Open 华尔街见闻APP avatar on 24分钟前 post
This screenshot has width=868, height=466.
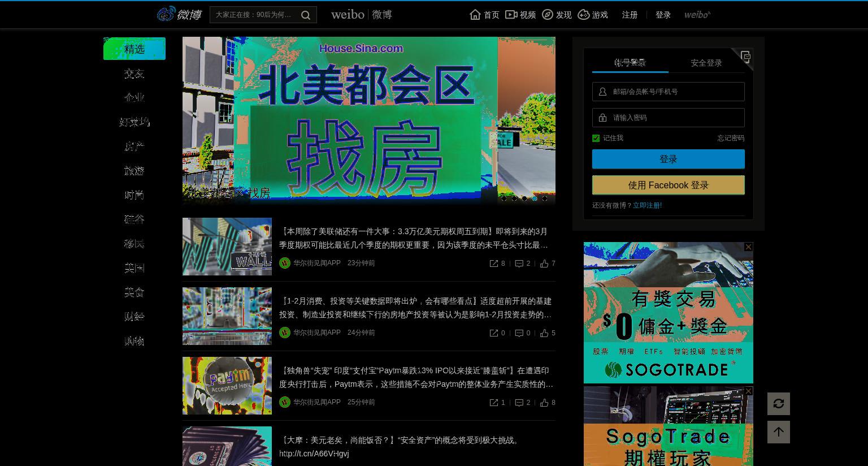click(285, 333)
